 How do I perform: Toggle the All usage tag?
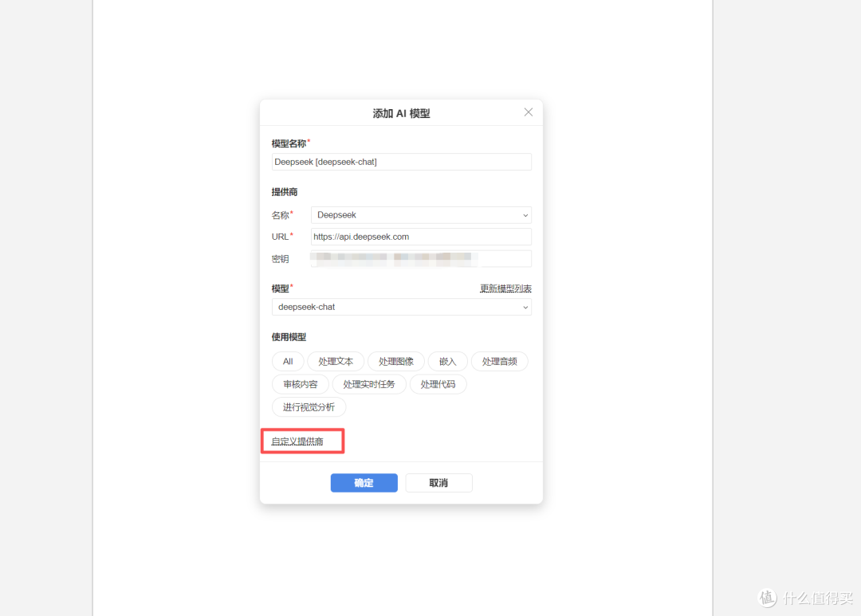[288, 361]
